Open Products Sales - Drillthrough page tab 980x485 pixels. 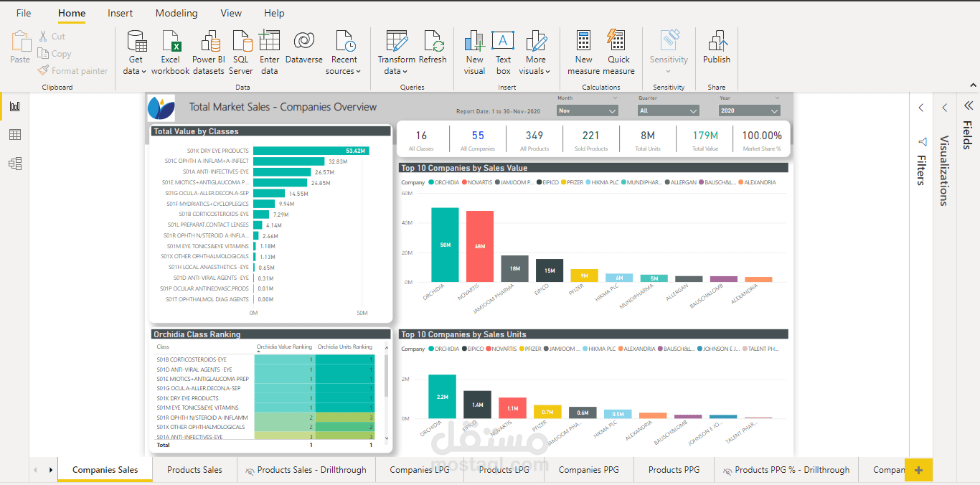coord(307,470)
